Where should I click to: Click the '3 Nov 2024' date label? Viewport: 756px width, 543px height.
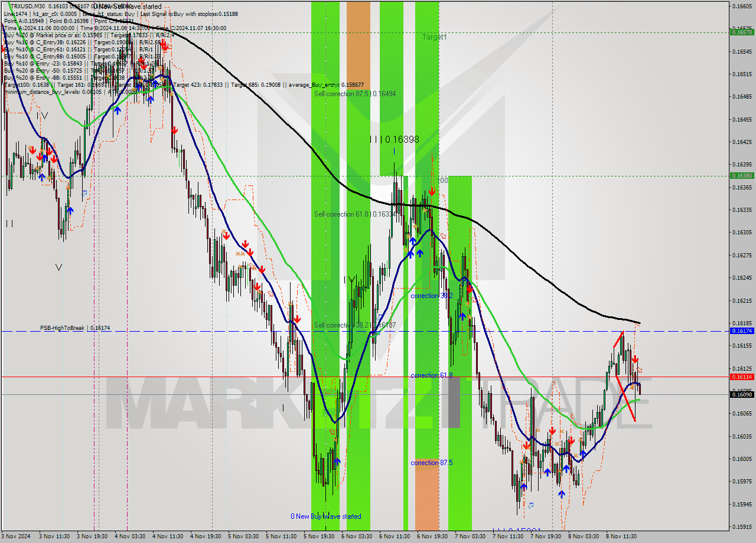pyautogui.click(x=16, y=537)
